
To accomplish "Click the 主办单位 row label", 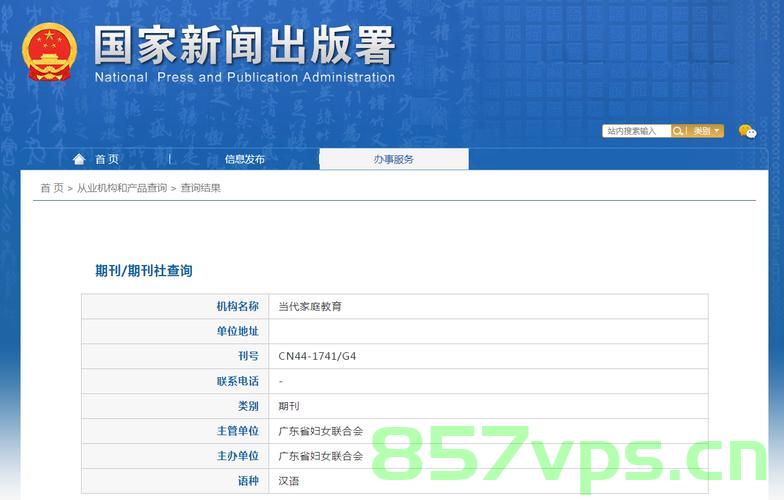I will 238,456.
